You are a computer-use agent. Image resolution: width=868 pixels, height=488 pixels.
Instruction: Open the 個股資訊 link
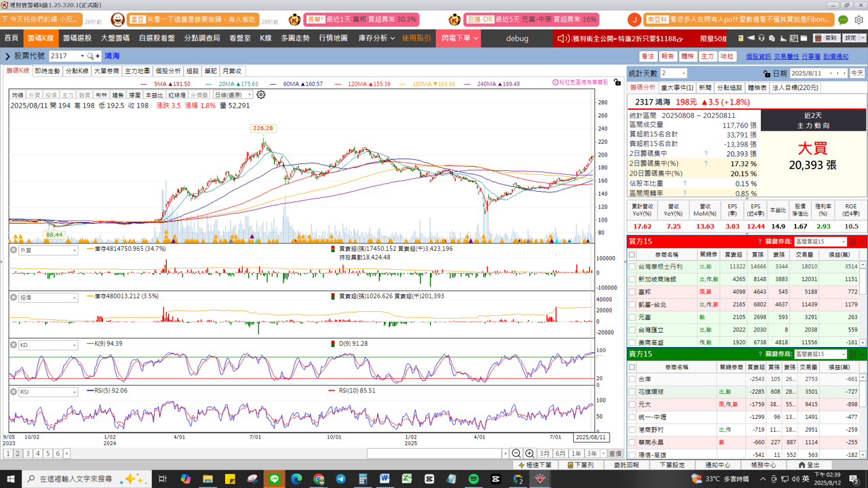point(758,57)
